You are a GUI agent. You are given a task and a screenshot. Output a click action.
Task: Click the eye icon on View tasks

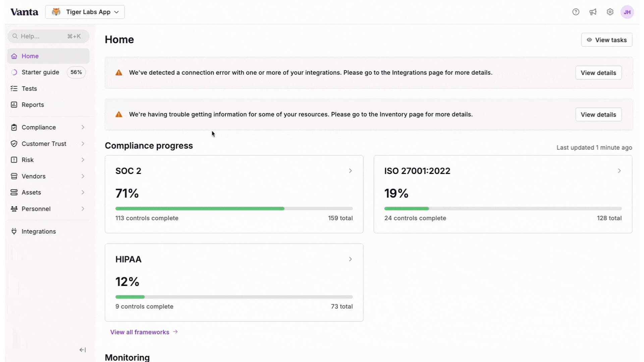[x=589, y=40]
